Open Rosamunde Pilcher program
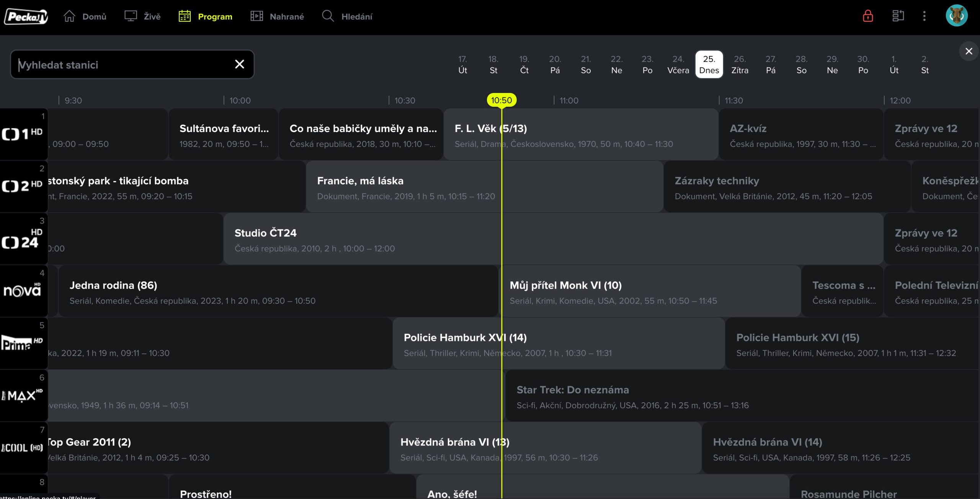The width and height of the screenshot is (980, 499). pyautogui.click(x=885, y=487)
